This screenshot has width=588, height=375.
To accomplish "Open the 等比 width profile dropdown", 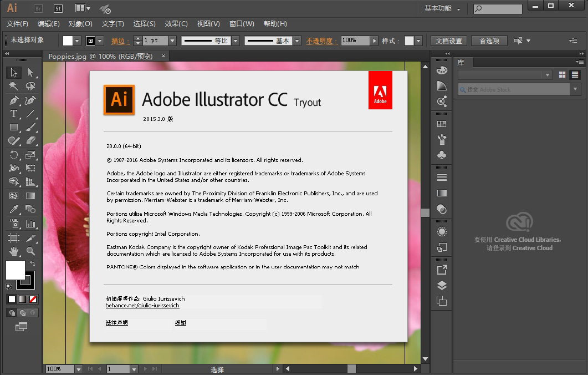I will [x=236, y=40].
